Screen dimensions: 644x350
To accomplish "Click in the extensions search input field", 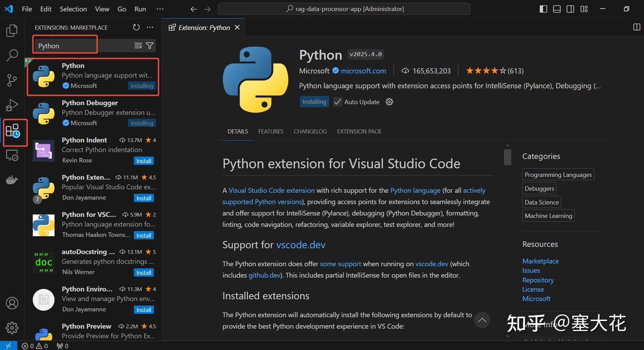I will pos(65,45).
